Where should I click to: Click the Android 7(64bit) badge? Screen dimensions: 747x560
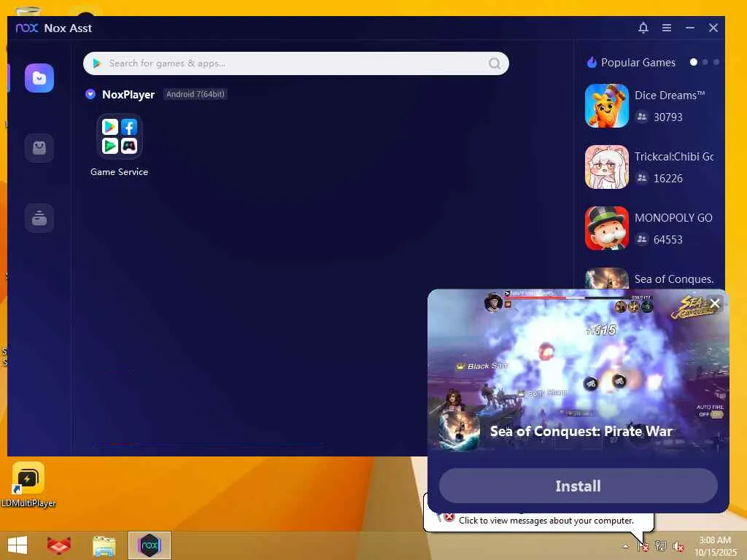pyautogui.click(x=196, y=94)
